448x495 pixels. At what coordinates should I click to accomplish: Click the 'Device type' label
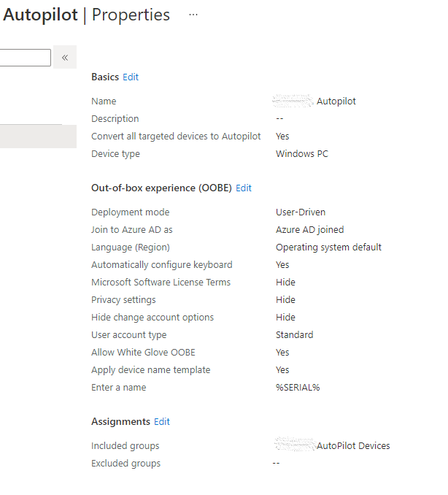click(x=115, y=154)
